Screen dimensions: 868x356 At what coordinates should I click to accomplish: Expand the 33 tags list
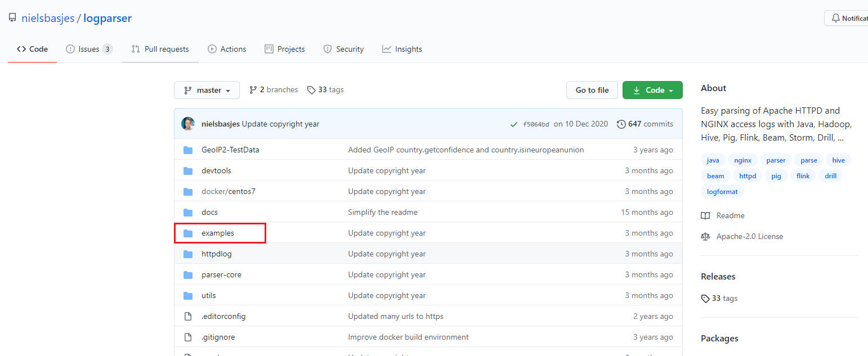(x=325, y=89)
